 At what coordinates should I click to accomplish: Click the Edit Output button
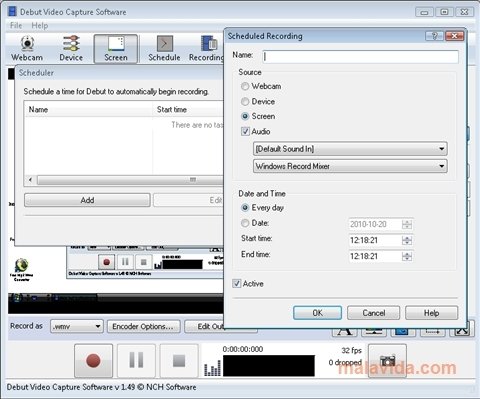click(x=205, y=326)
